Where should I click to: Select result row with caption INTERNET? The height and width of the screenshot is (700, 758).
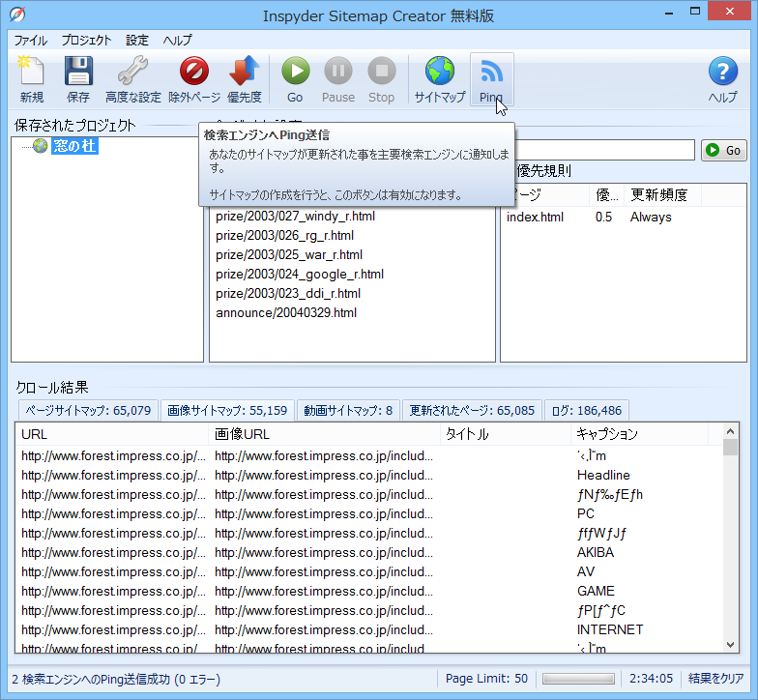pos(369,630)
